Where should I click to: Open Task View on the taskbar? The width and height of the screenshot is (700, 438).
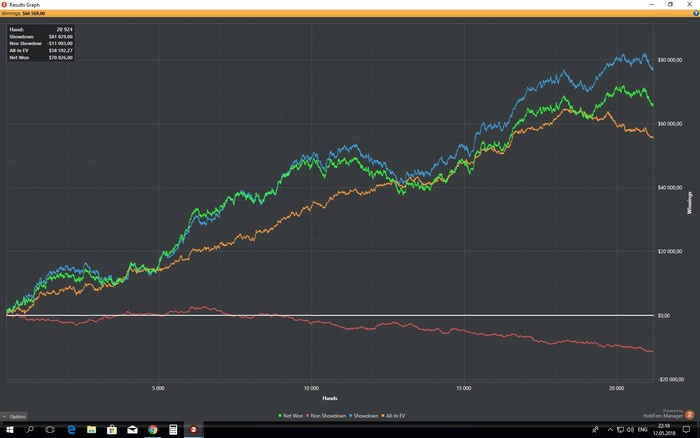coord(50,430)
